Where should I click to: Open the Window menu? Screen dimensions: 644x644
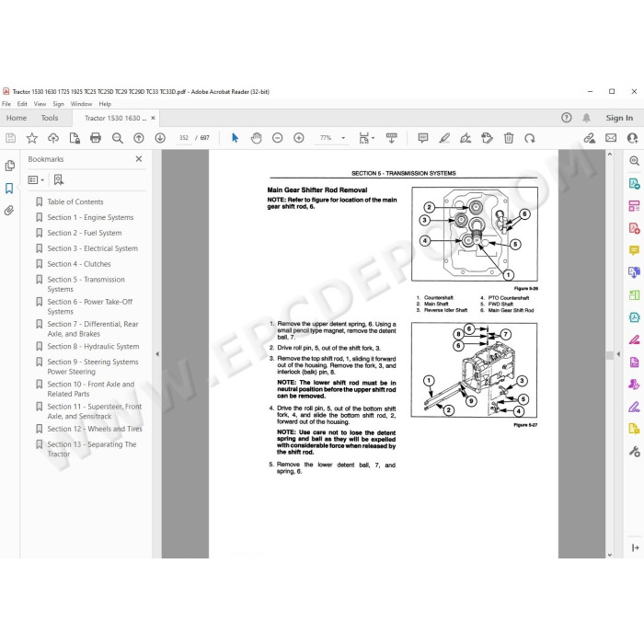(81, 104)
